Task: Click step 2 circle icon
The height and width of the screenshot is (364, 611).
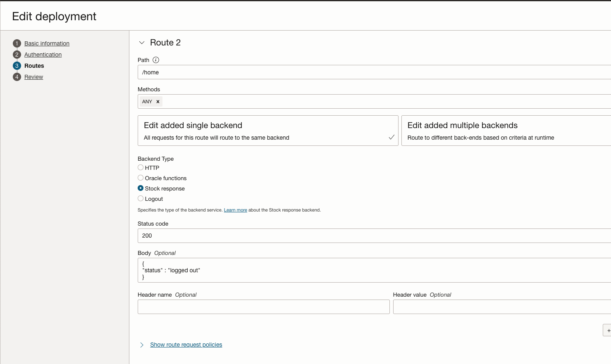Action: [17, 55]
